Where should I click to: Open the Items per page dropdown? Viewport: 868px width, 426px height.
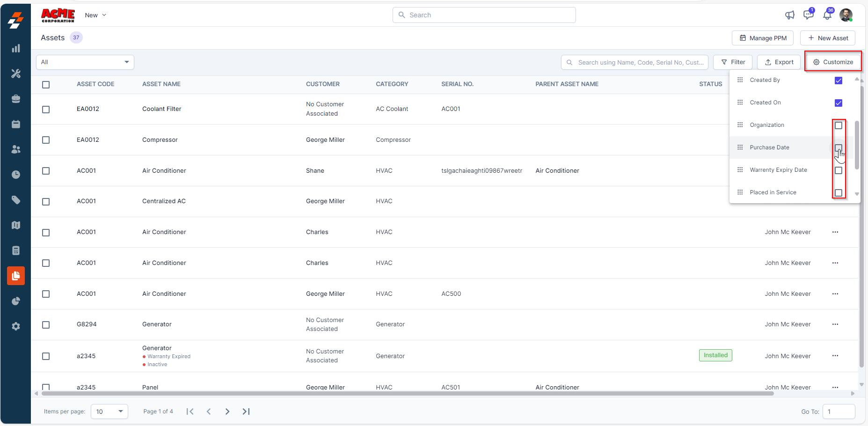(x=109, y=411)
